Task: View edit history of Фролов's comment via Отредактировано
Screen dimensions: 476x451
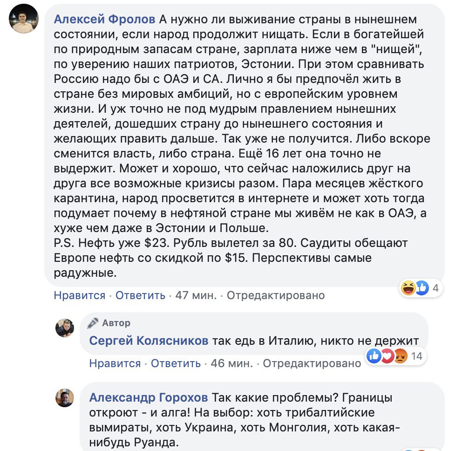Action: [x=275, y=295]
